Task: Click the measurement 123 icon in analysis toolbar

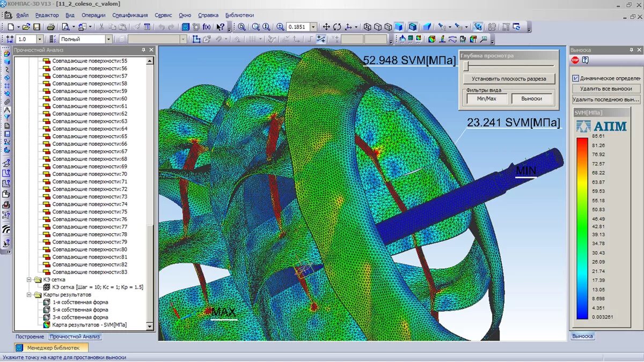Action: tap(484, 39)
